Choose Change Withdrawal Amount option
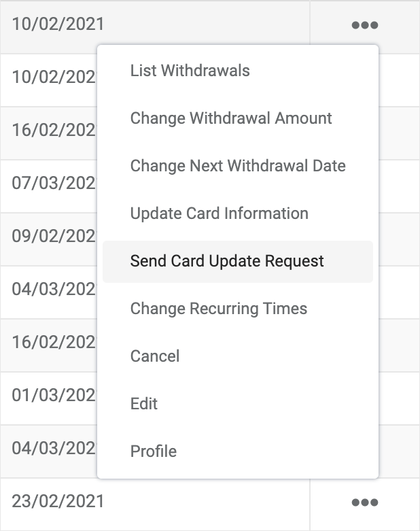This screenshot has height=531, width=420. coord(231,118)
